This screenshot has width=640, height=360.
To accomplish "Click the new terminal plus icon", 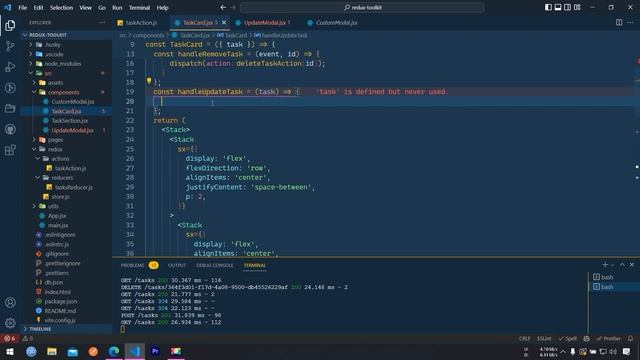I will tap(605, 265).
